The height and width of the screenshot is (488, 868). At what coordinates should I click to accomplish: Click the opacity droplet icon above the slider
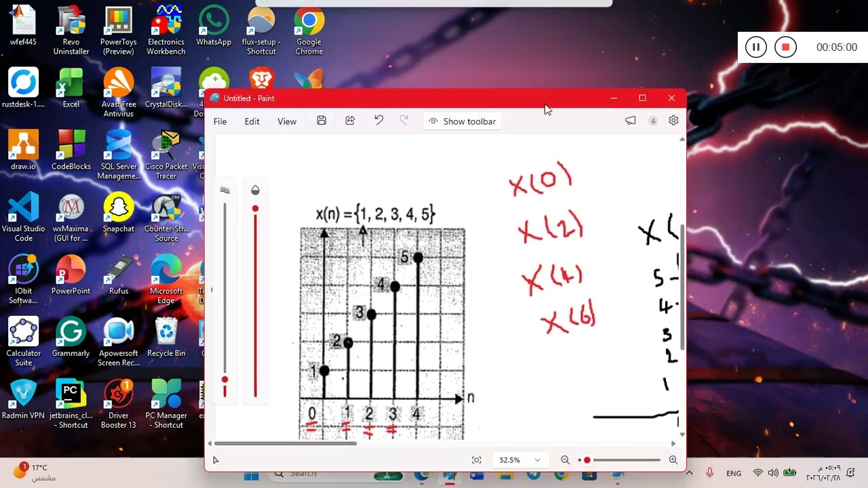pyautogui.click(x=255, y=190)
